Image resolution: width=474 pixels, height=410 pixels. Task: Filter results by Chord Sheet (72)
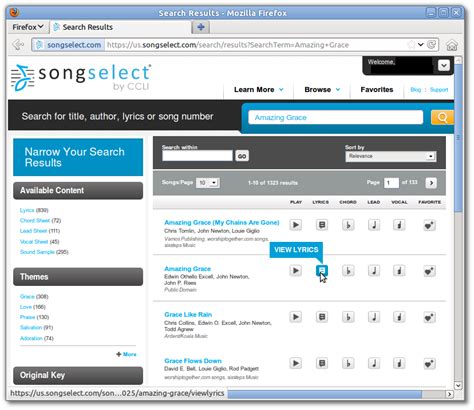coord(40,221)
